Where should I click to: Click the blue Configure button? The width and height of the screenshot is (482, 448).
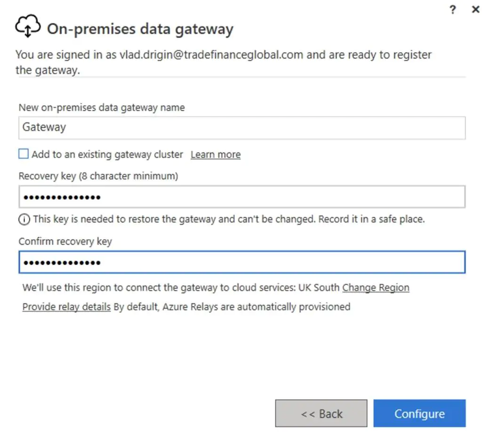coord(419,413)
